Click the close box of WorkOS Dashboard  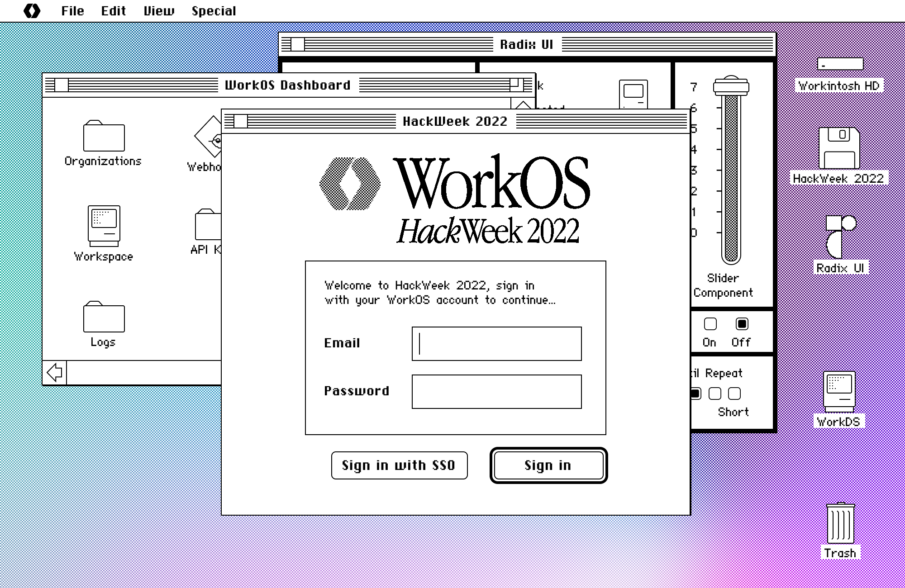click(x=62, y=85)
